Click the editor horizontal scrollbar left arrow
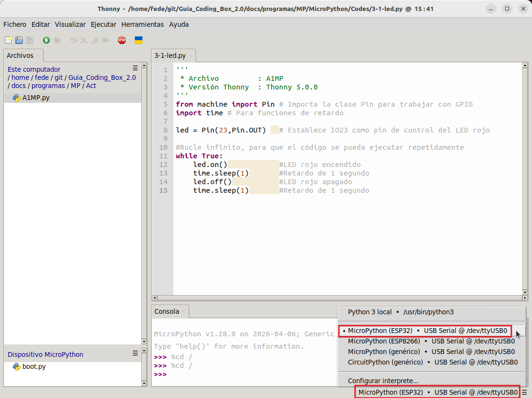 [x=155, y=298]
